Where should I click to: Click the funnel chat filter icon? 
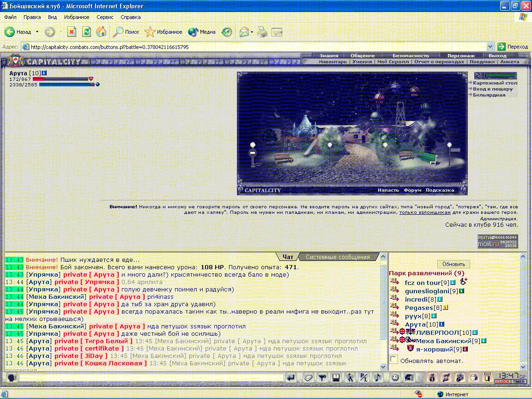322,378
